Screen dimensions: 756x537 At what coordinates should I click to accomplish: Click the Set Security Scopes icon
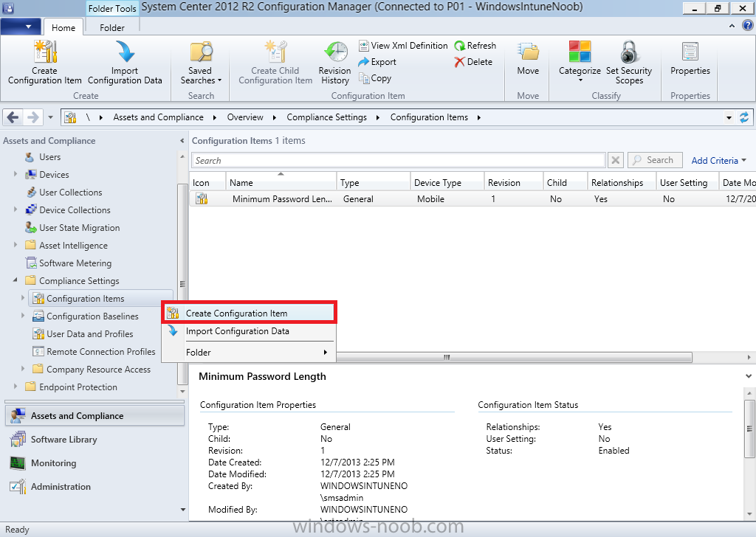[629, 52]
